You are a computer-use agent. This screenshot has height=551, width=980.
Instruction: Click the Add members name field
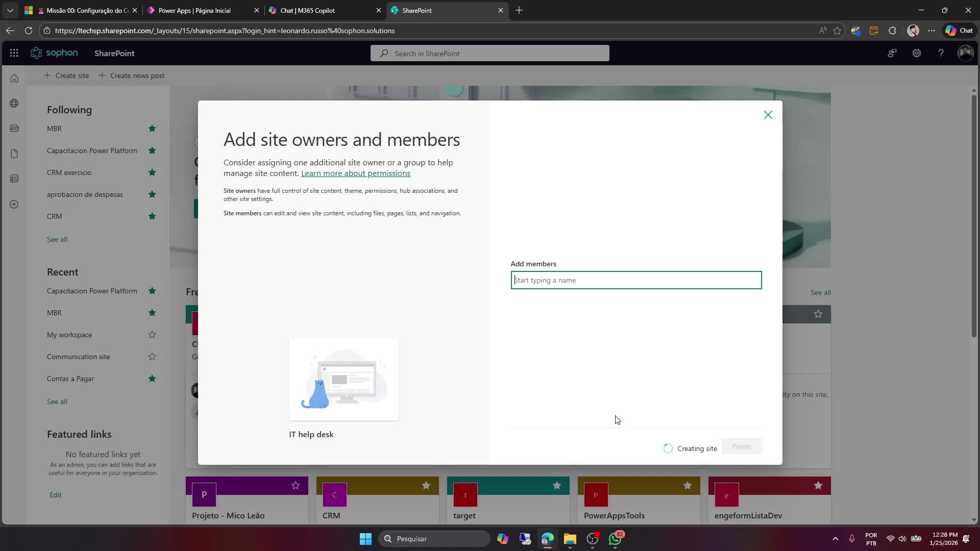pyautogui.click(x=636, y=280)
